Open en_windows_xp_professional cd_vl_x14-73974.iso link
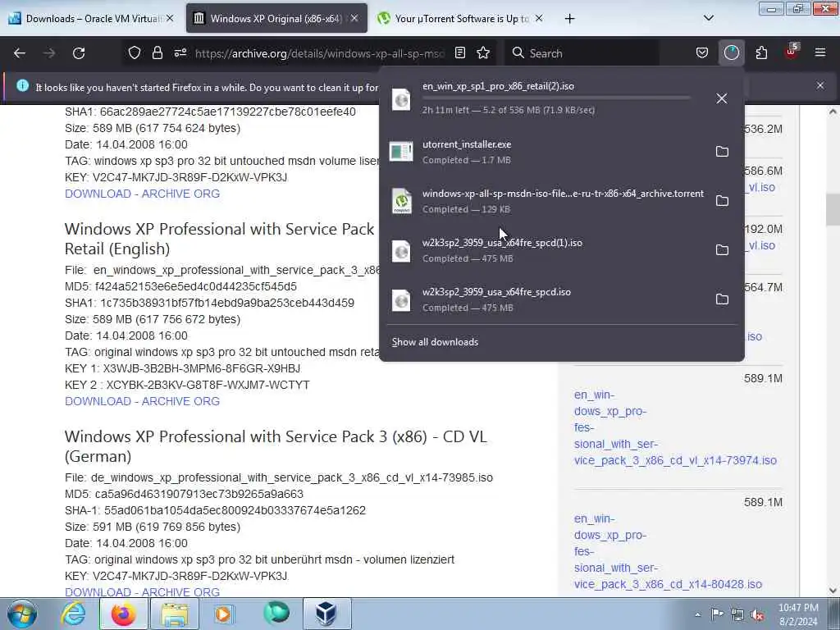This screenshot has height=630, width=840. [675, 427]
